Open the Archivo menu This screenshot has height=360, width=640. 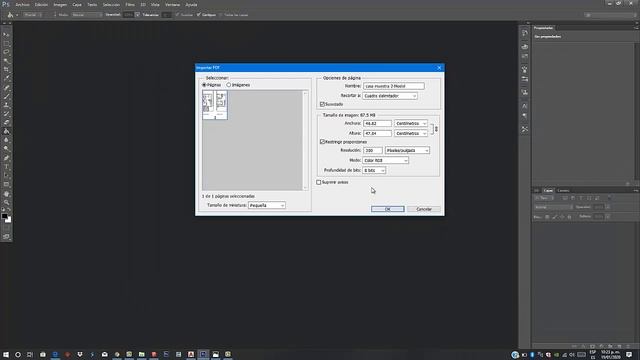point(22,4)
